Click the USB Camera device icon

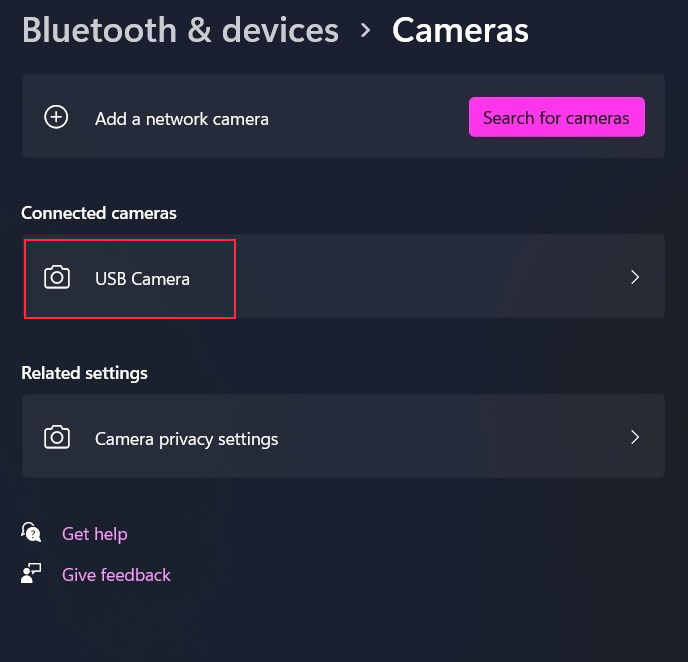57,277
